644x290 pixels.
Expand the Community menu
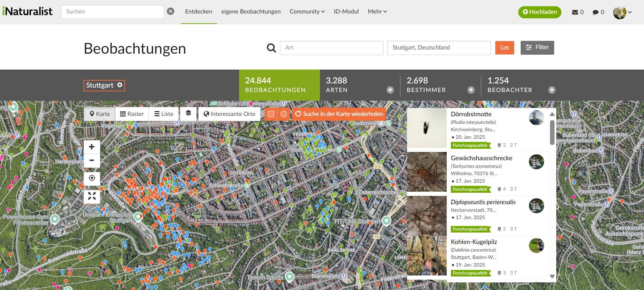(307, 11)
